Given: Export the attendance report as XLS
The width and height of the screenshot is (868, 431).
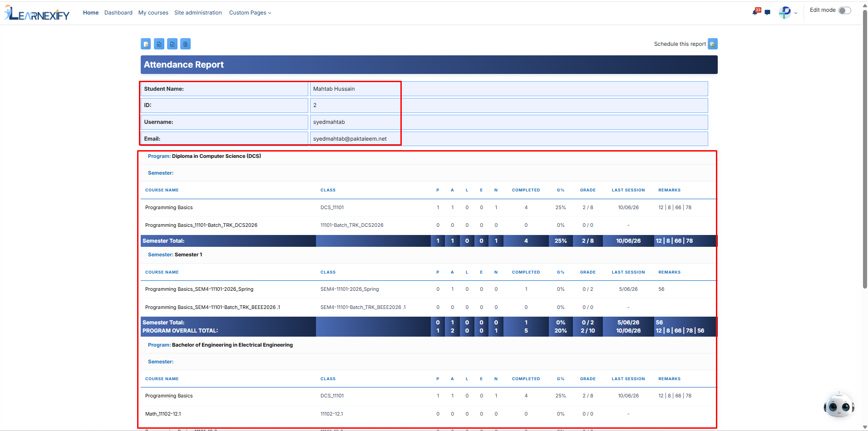Looking at the screenshot, I should click(x=172, y=44).
